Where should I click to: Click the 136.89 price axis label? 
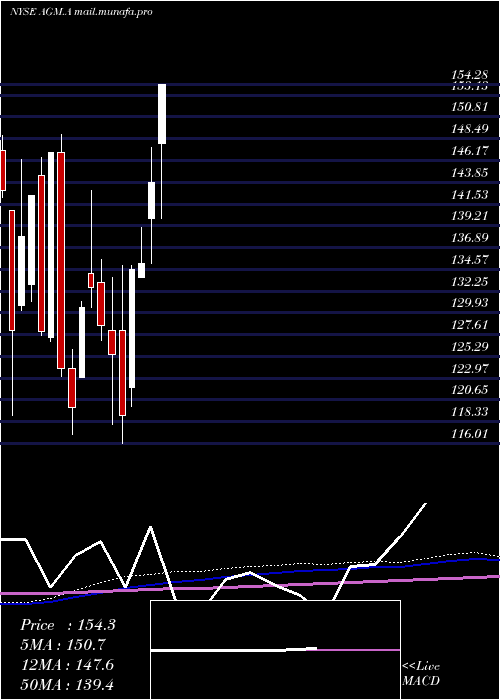click(x=468, y=238)
